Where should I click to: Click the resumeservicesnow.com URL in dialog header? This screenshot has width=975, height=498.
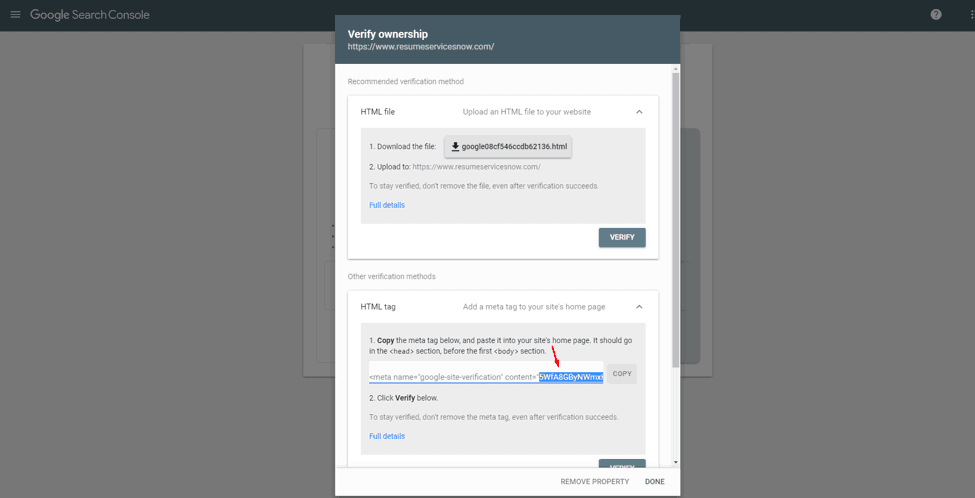(x=421, y=47)
